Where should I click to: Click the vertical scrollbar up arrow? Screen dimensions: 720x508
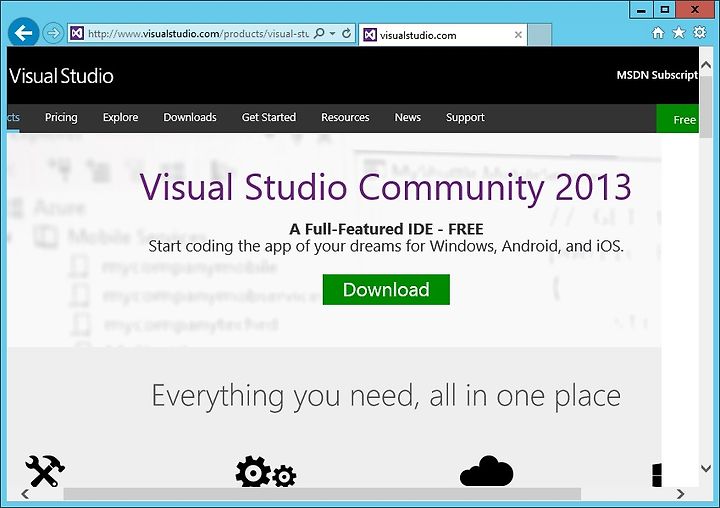pyautogui.click(x=706, y=65)
